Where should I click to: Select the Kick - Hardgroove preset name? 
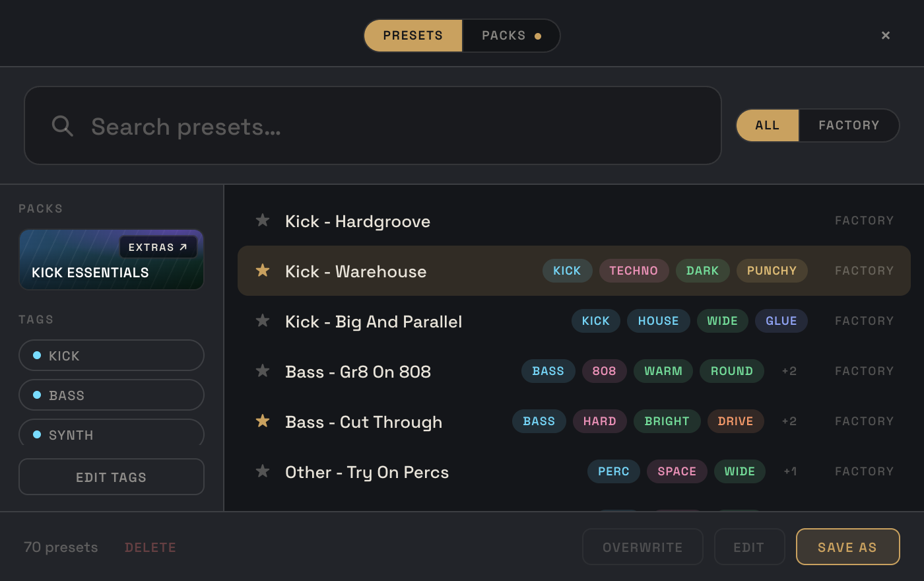[358, 221]
